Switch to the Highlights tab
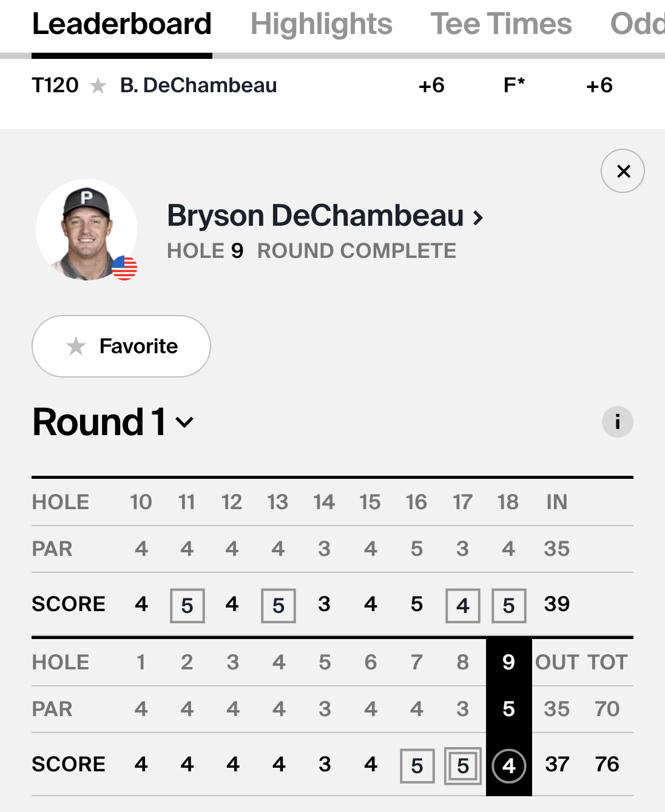 click(321, 24)
